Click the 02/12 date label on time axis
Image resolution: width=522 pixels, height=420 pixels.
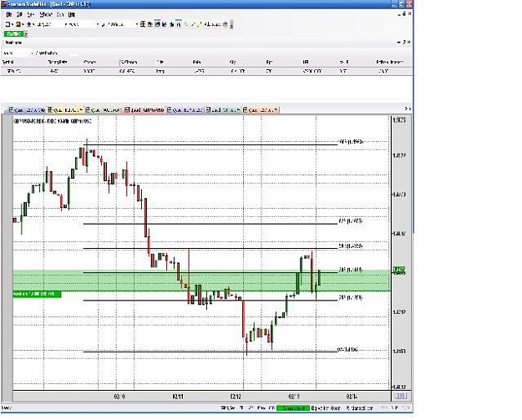[236, 397]
